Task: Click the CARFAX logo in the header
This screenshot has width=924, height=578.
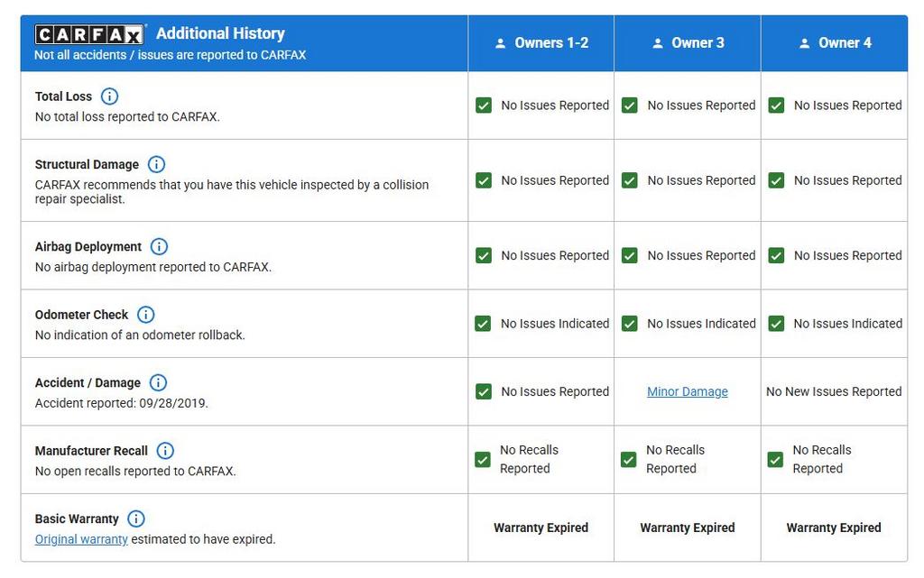Action: tap(89, 35)
